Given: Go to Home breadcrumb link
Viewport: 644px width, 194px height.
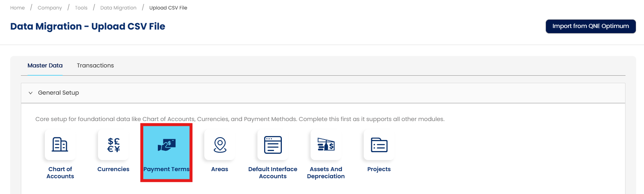Looking at the screenshot, I should pyautogui.click(x=17, y=8).
